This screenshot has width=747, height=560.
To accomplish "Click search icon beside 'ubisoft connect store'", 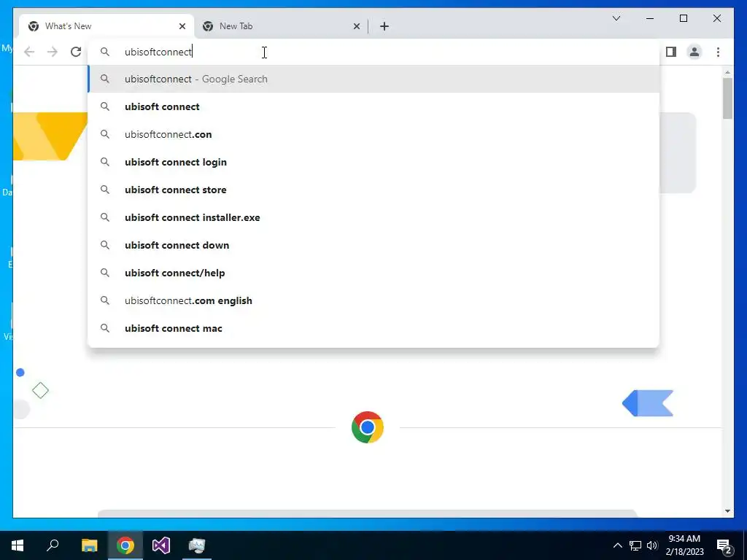I will [x=105, y=190].
